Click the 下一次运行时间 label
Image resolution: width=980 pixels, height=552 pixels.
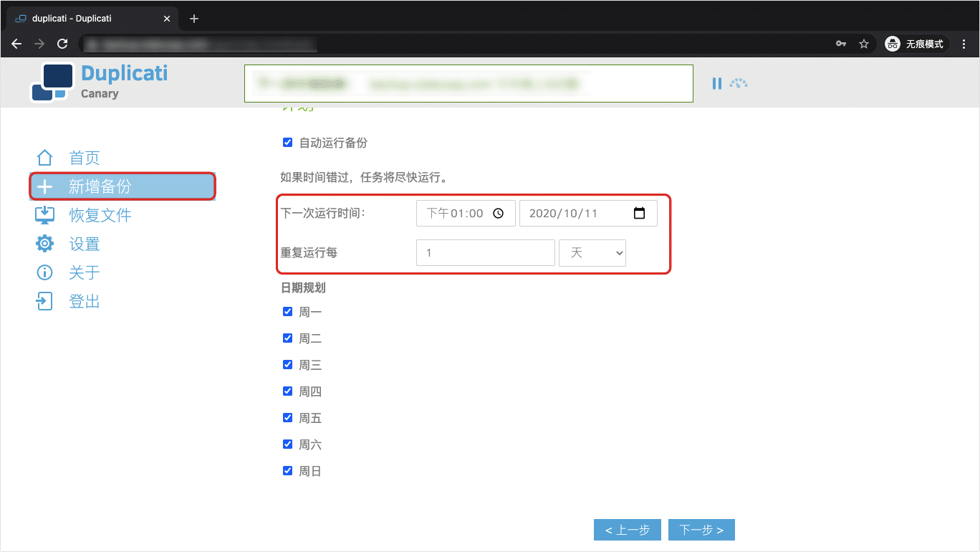click(x=322, y=213)
